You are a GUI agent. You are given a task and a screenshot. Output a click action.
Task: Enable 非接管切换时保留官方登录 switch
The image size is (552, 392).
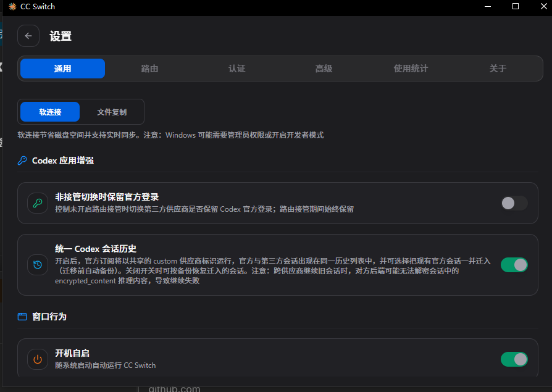[x=514, y=203]
